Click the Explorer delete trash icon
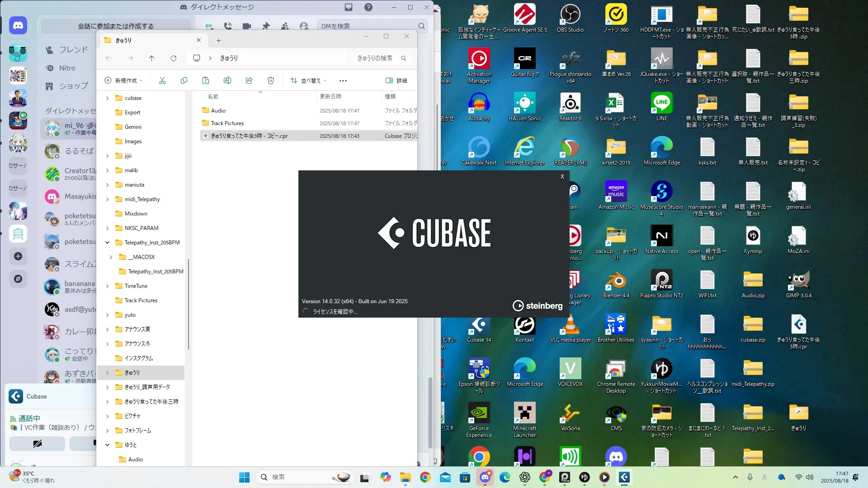This screenshot has width=868, height=488. [x=271, y=80]
